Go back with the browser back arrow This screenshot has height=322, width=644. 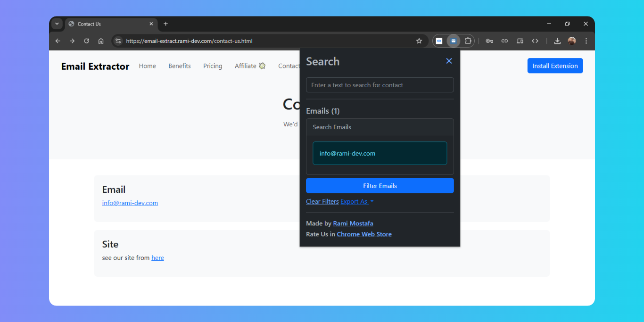[58, 41]
